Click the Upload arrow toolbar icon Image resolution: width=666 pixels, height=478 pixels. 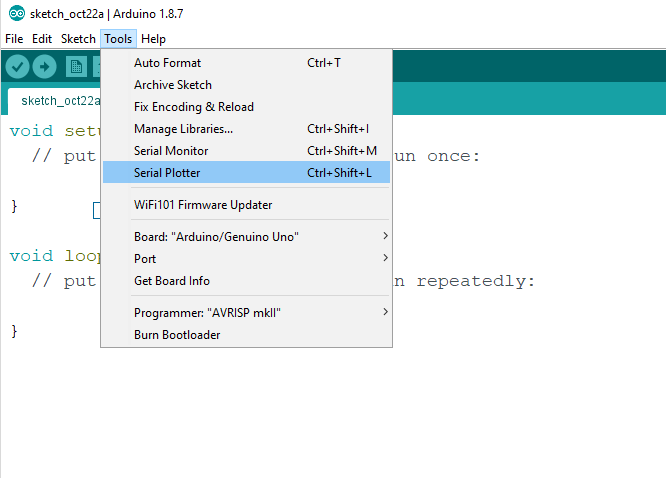coord(45,67)
